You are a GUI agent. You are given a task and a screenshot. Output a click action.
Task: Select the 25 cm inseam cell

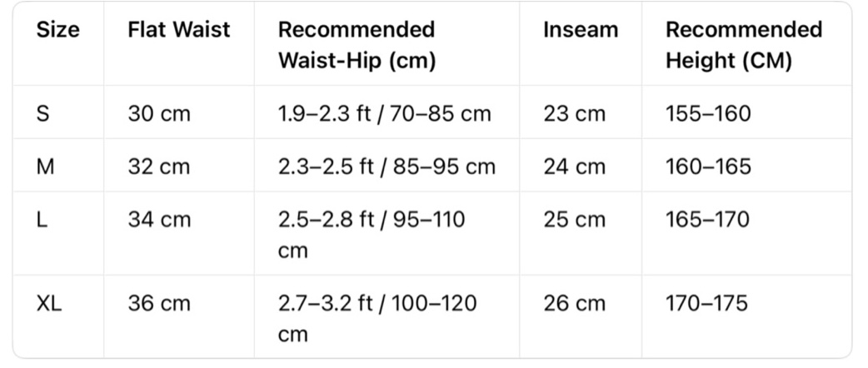click(574, 220)
